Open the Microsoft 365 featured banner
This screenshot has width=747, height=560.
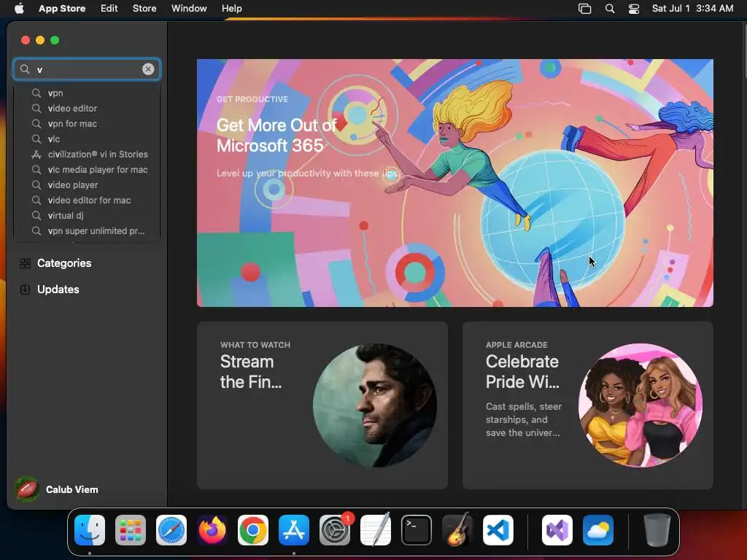coord(455,183)
